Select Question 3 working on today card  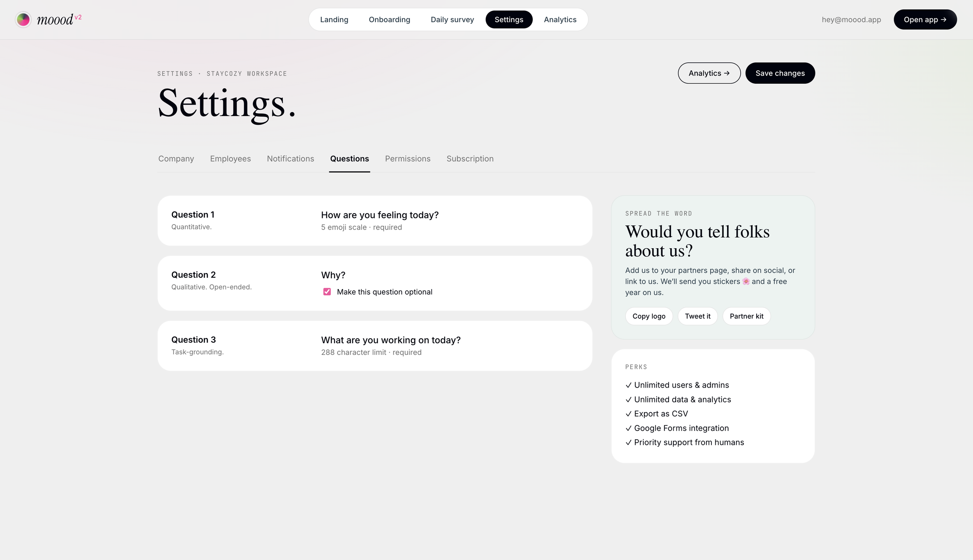[374, 346]
